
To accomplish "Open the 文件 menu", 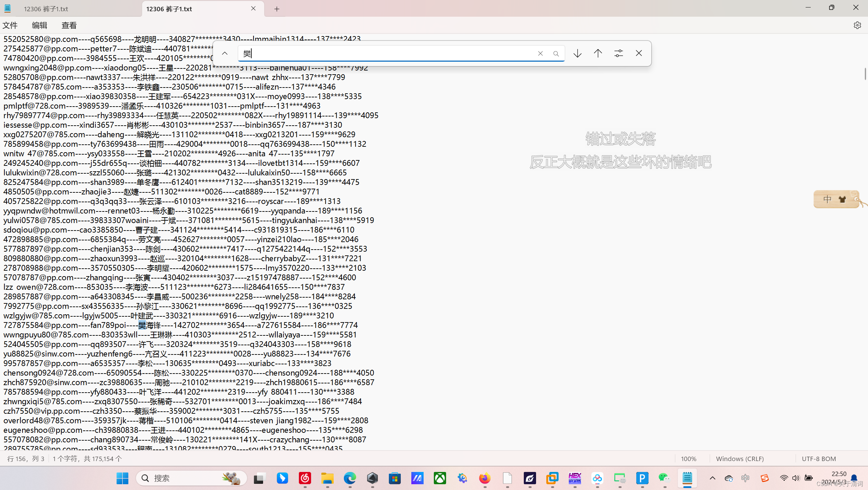I will [x=10, y=26].
